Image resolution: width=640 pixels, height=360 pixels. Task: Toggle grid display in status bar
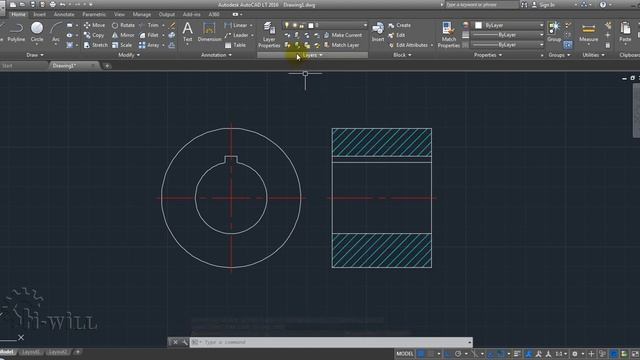pyautogui.click(x=421, y=354)
